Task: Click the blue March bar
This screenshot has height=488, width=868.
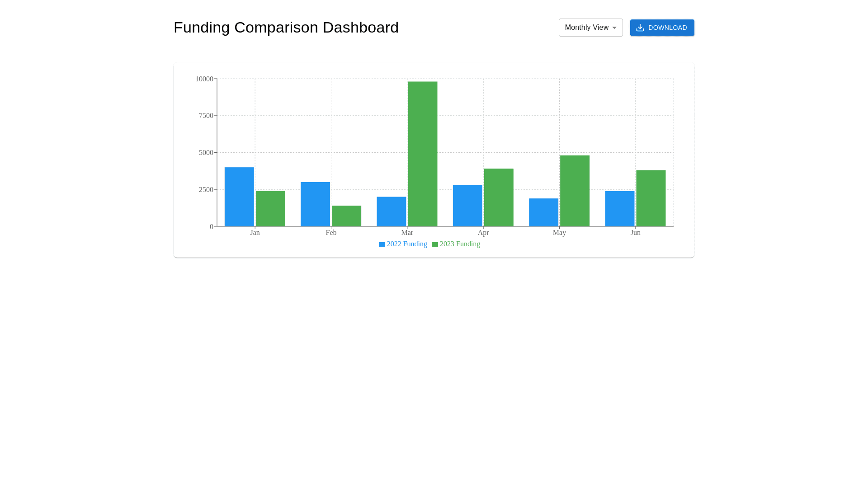Action: (x=391, y=211)
